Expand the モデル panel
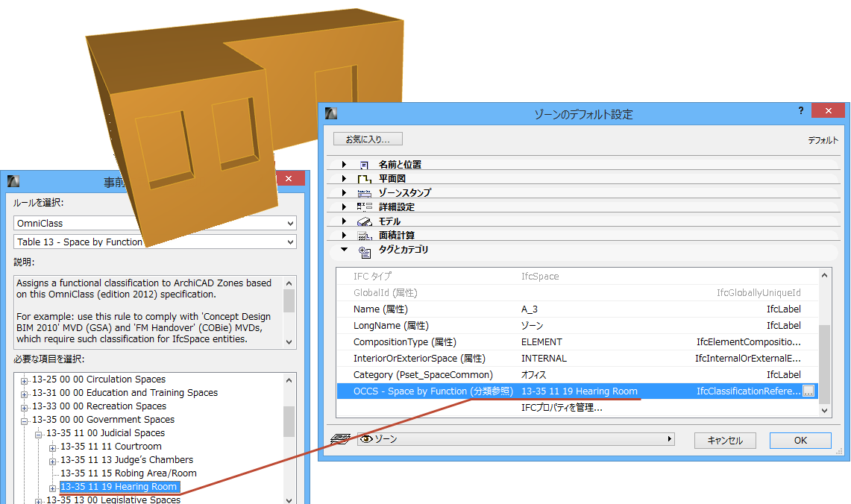 tap(344, 221)
